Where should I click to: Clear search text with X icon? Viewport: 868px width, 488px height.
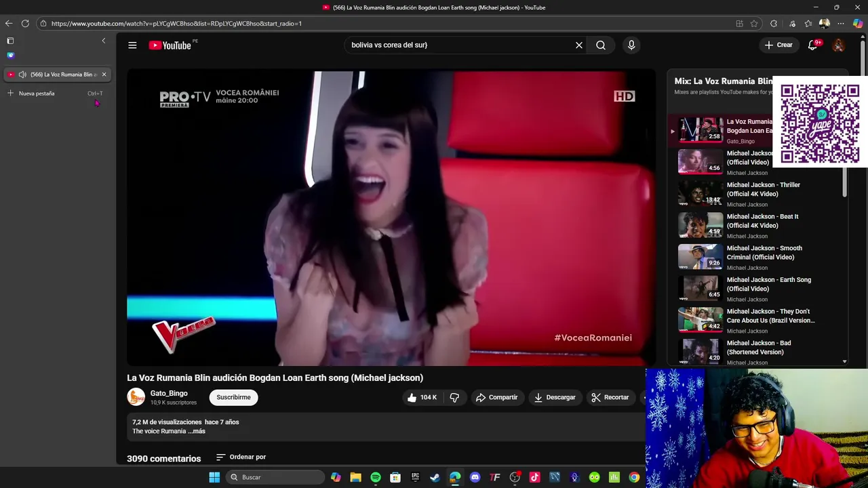point(578,45)
